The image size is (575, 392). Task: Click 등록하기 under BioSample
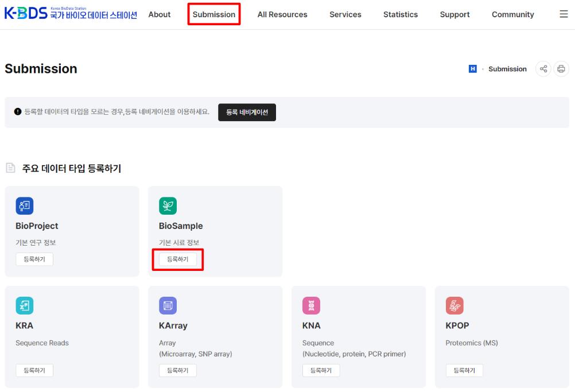click(x=177, y=260)
